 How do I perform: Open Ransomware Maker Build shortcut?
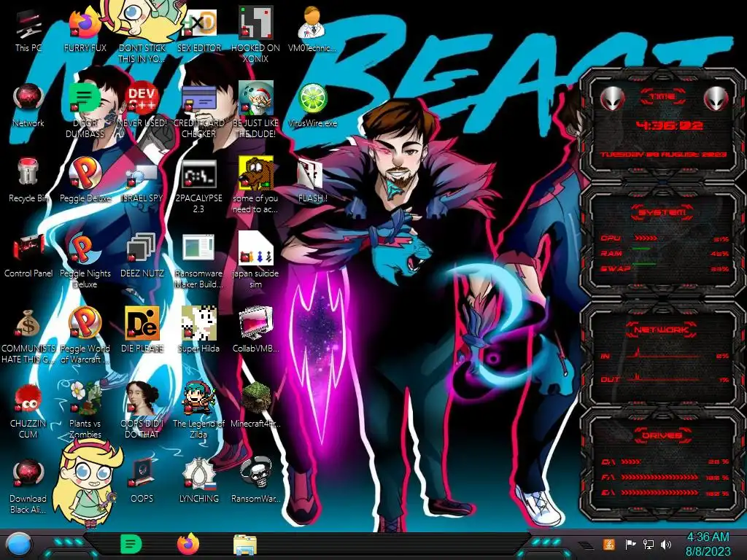[x=198, y=248]
